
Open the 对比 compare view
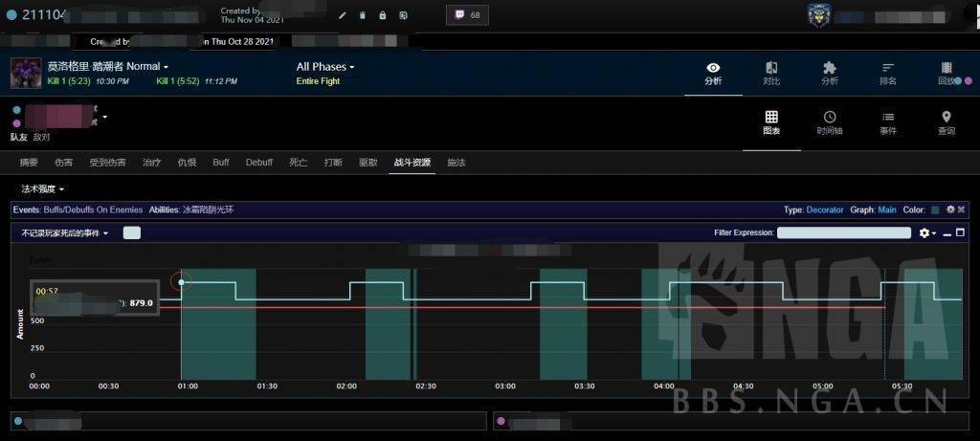[x=770, y=73]
